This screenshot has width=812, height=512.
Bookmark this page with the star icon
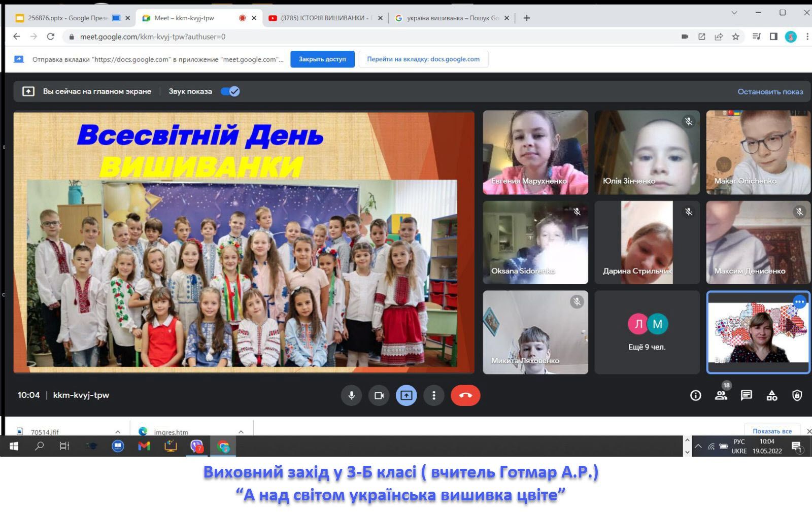coord(735,37)
